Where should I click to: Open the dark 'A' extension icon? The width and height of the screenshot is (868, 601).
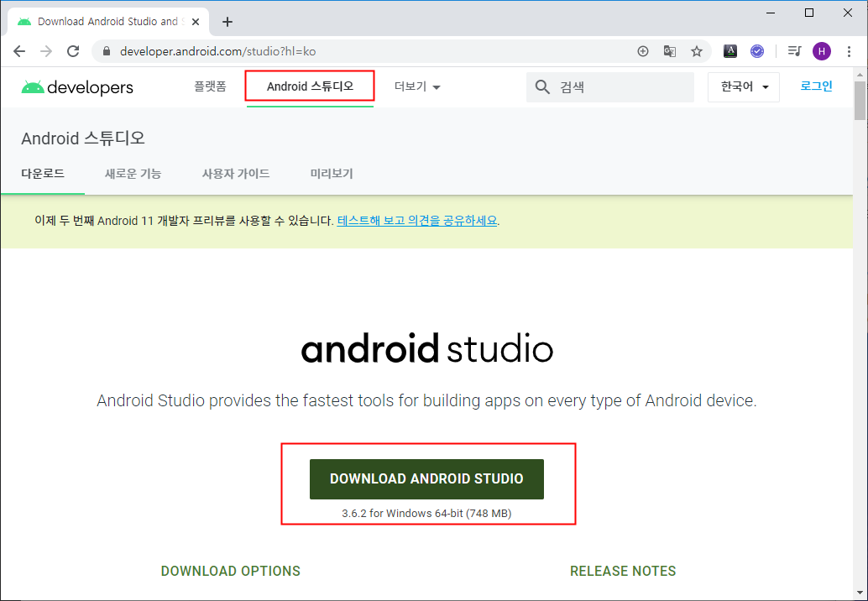(730, 51)
